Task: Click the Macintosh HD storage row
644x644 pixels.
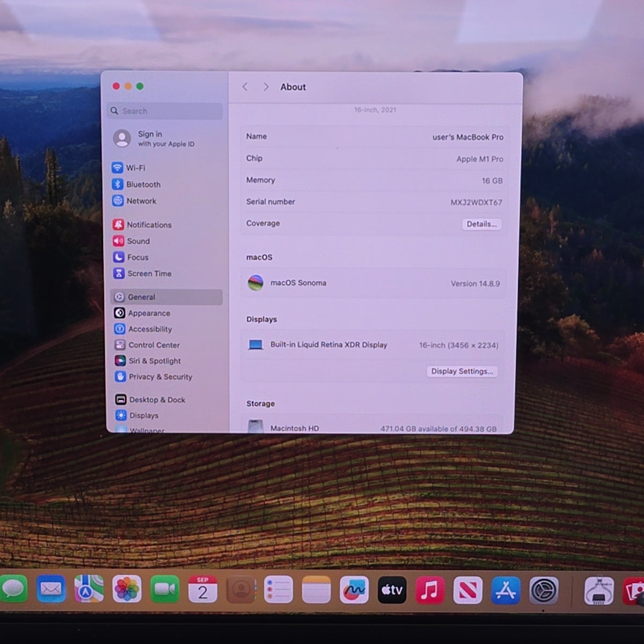Action: [x=372, y=428]
